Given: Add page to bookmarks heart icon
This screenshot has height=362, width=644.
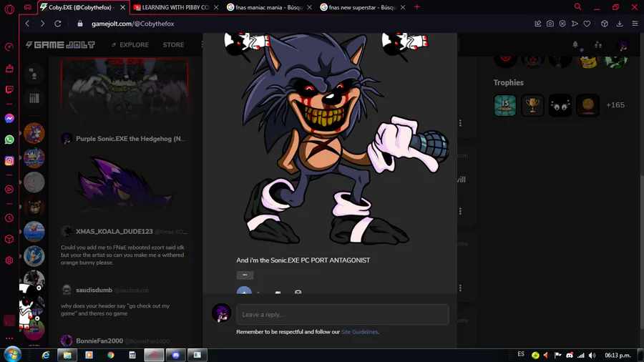Looking at the screenshot, I should pos(587,24).
